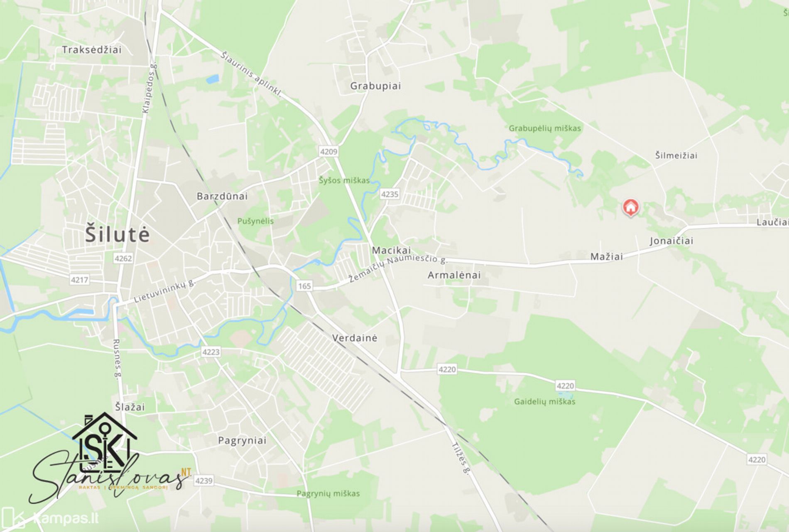Click the 165 road shield

304,286
